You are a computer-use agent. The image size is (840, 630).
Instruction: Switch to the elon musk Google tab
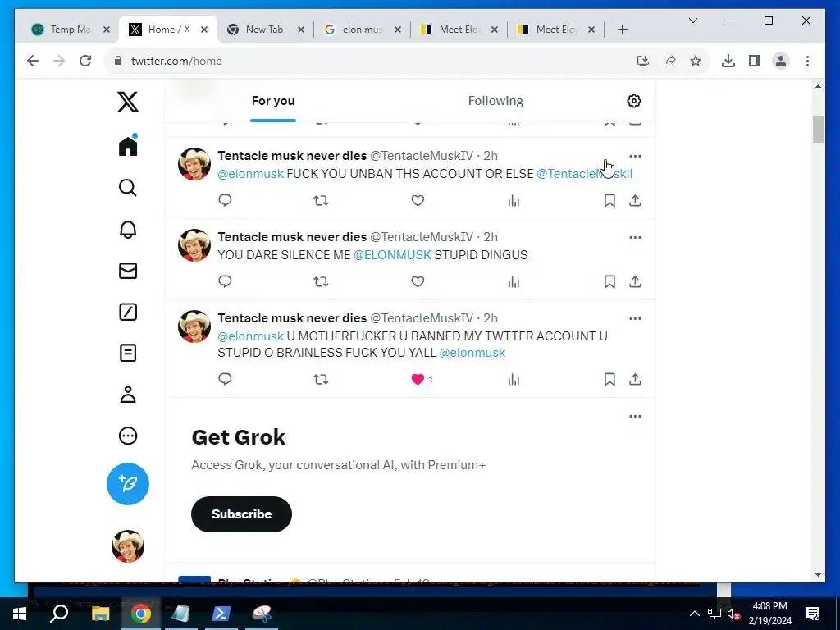pos(361,30)
